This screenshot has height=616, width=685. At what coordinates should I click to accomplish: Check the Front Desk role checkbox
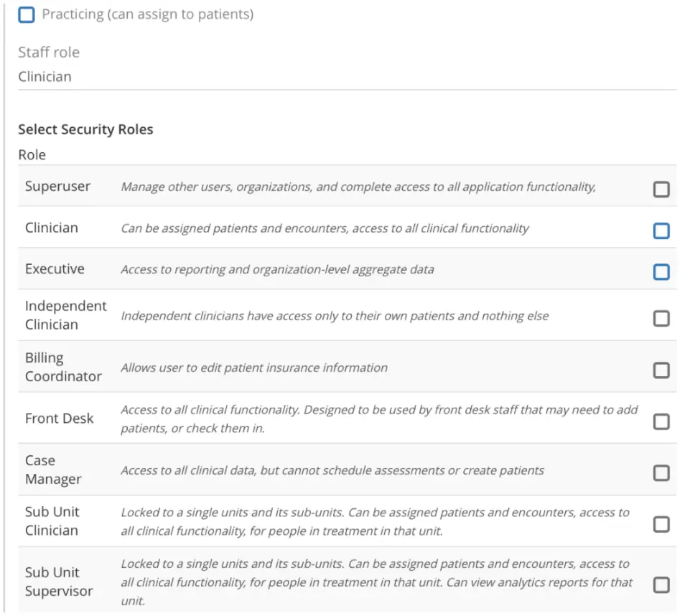coord(661,422)
